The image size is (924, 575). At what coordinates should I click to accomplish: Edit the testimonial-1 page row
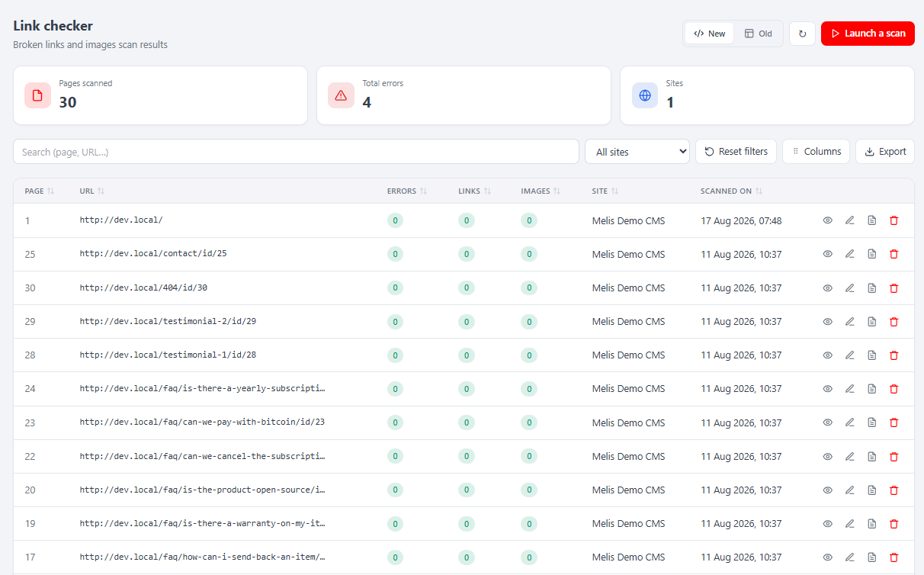(849, 355)
